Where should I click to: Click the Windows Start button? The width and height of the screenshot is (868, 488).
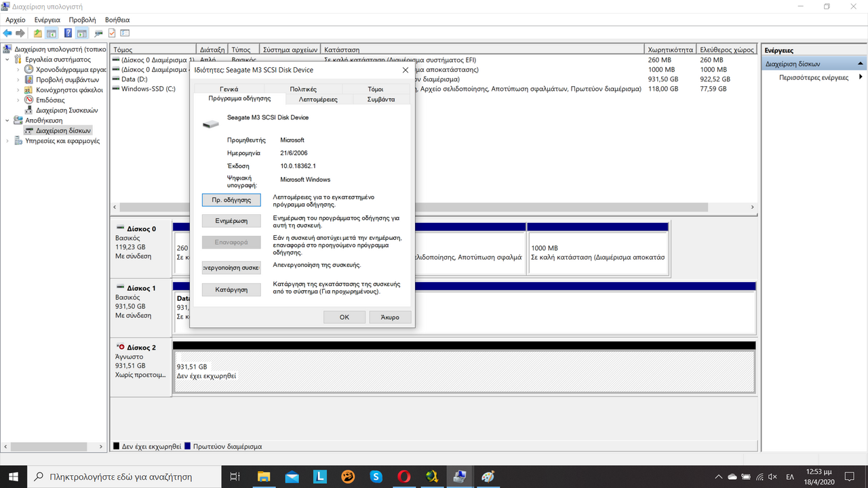(13, 476)
